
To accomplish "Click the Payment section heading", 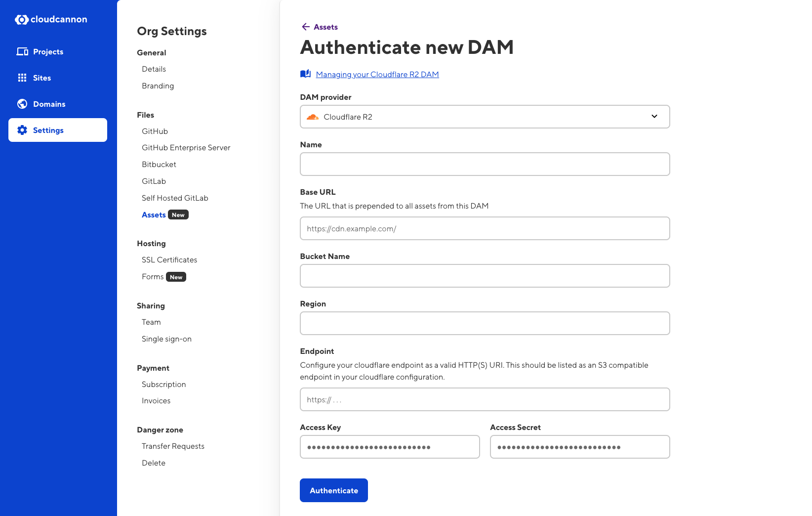I will pyautogui.click(x=153, y=368).
